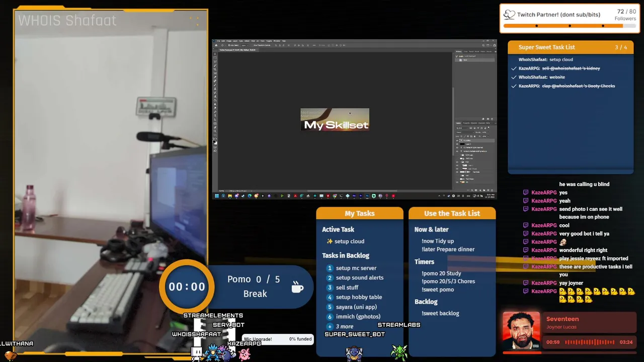Toggle Auto-Select checkbox in options bar
The width and height of the screenshot is (644, 362).
point(229,45)
